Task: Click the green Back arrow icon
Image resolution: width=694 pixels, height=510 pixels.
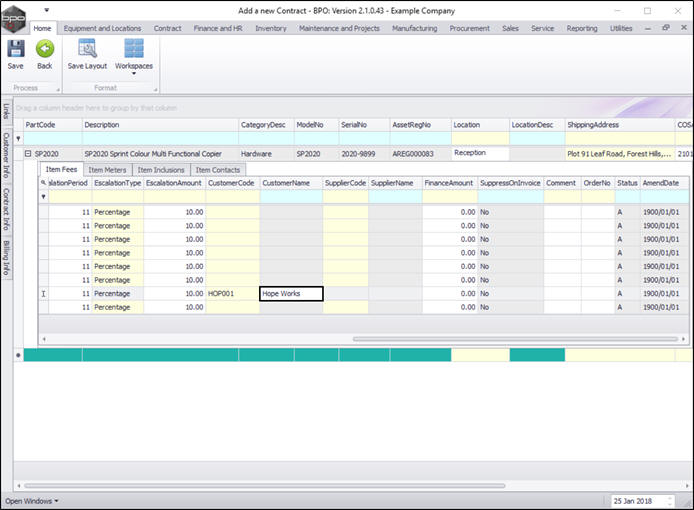Action: coord(45,49)
